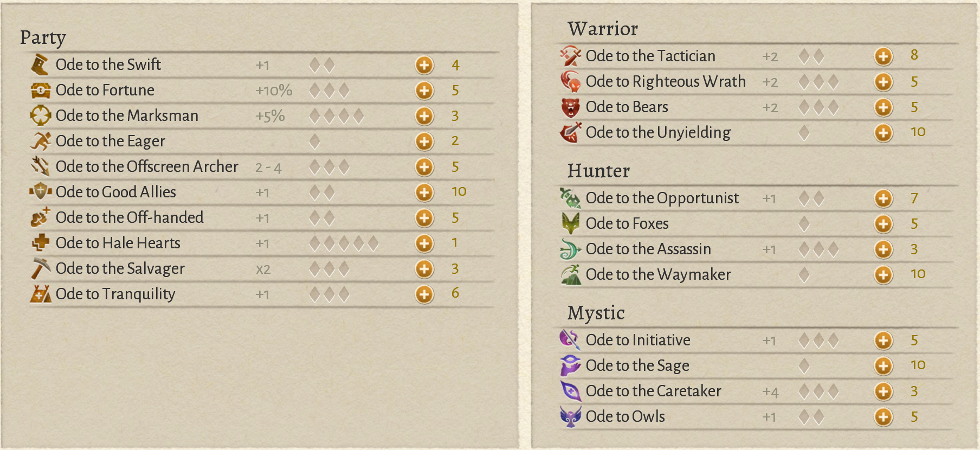Click the fox head icon for Ode to Foxes

click(x=570, y=223)
